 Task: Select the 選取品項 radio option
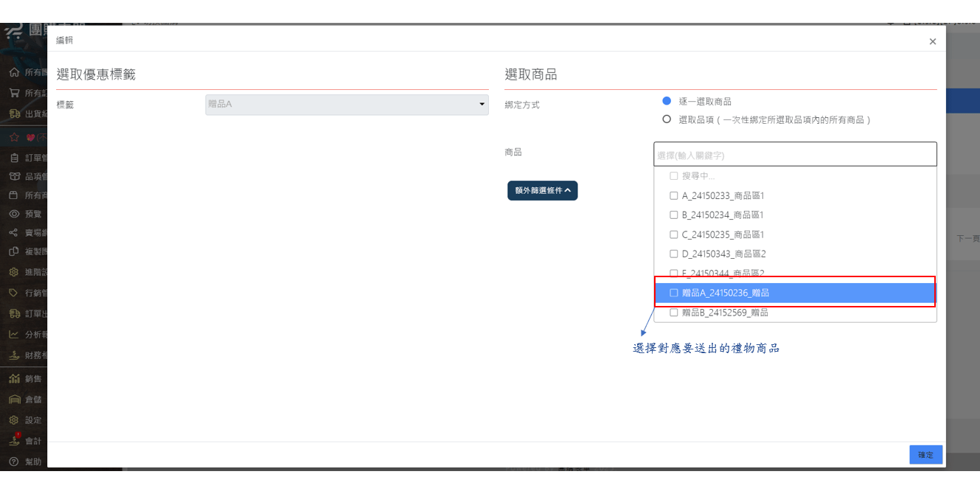click(667, 119)
